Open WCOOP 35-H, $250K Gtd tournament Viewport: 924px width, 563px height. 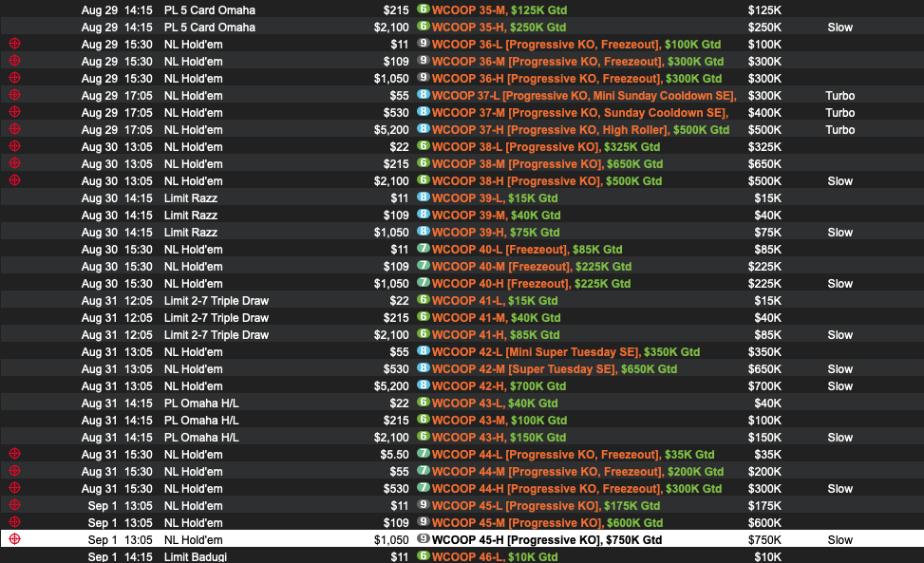(x=499, y=28)
